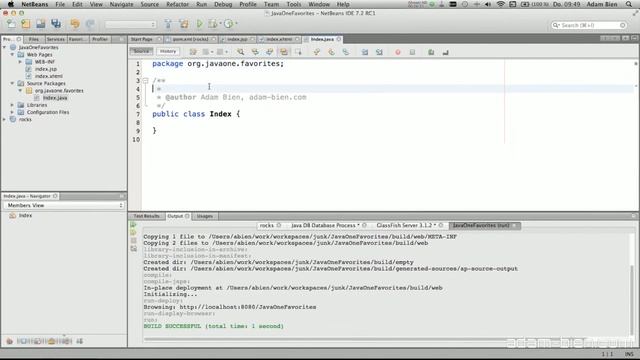Select Index.java in the Projects tree
This screenshot has height=360, width=640.
tap(55, 98)
